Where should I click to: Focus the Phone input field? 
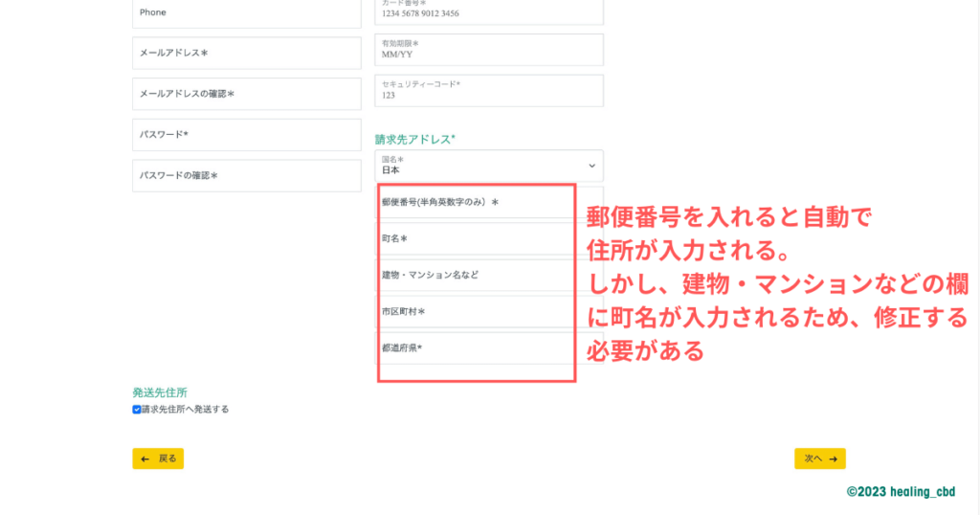click(246, 12)
